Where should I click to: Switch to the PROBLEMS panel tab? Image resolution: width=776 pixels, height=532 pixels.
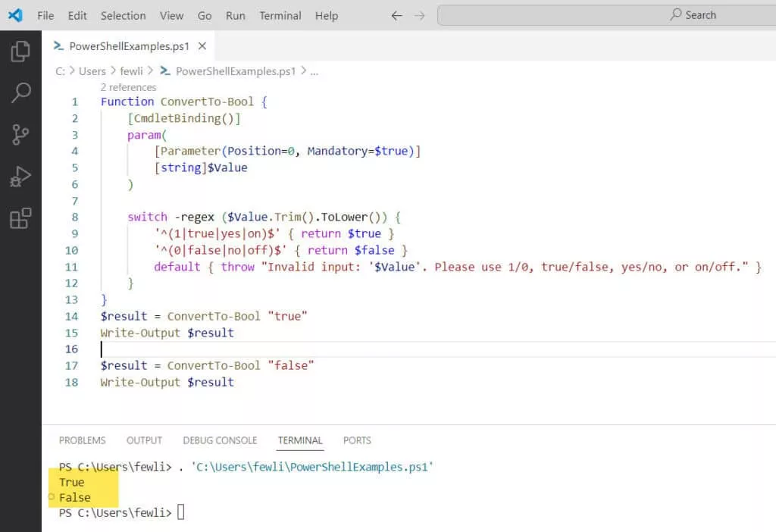pyautogui.click(x=82, y=440)
